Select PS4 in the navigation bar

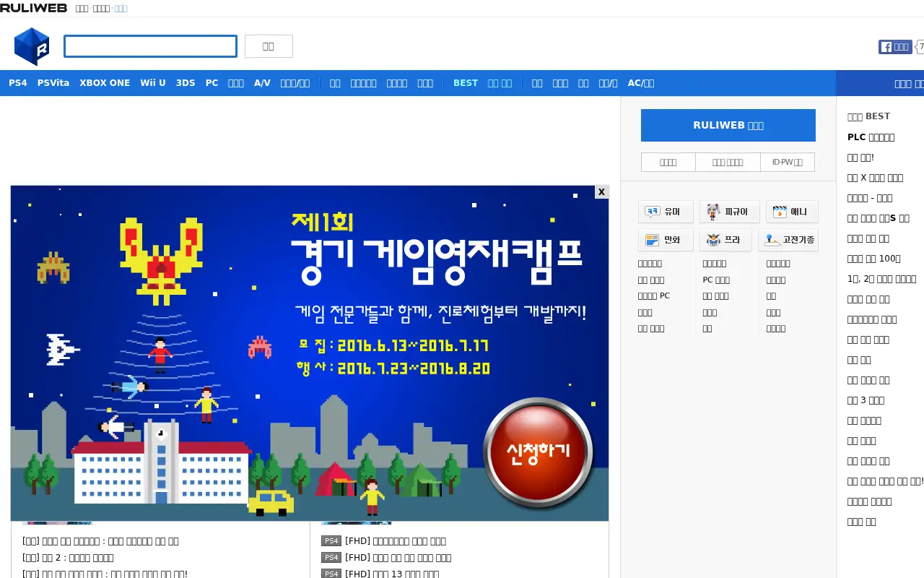(x=18, y=83)
